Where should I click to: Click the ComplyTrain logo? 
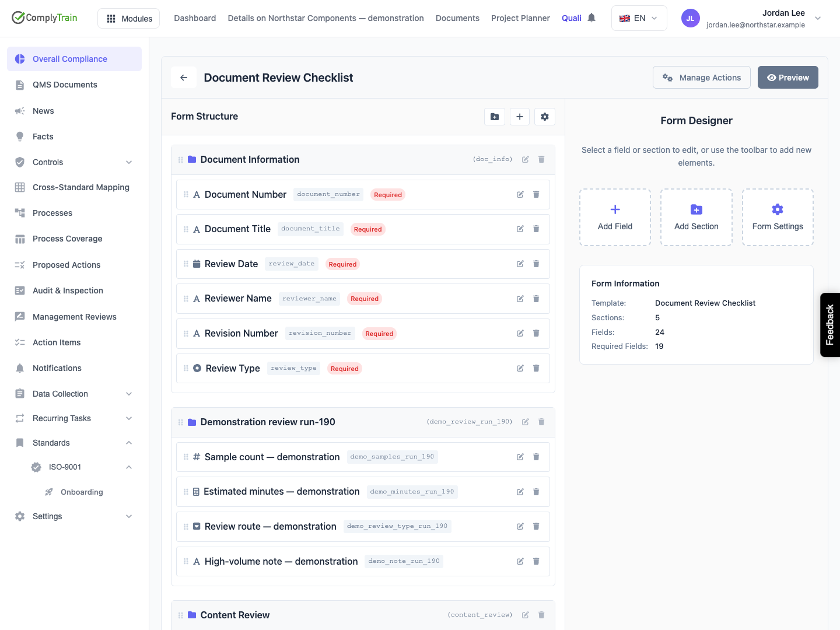(44, 17)
